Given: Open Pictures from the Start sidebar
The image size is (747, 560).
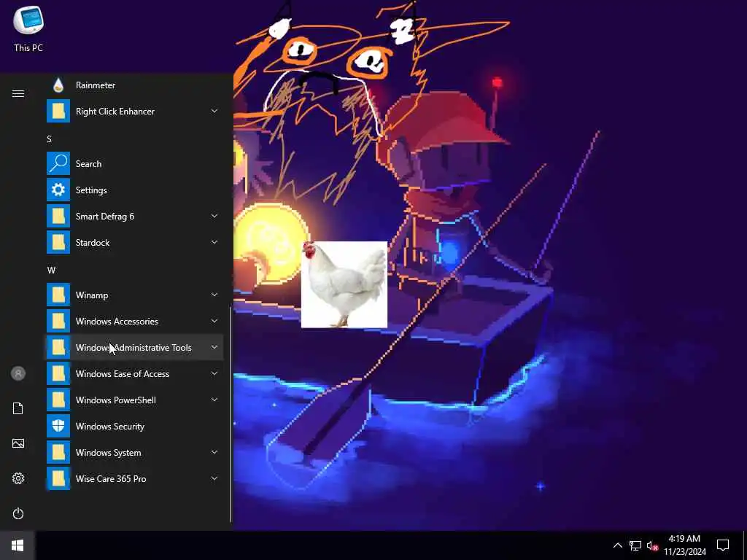Looking at the screenshot, I should coord(18,443).
